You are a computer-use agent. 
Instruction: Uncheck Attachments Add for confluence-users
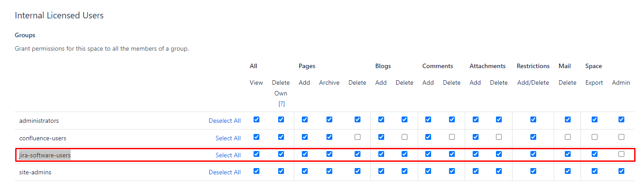point(475,137)
